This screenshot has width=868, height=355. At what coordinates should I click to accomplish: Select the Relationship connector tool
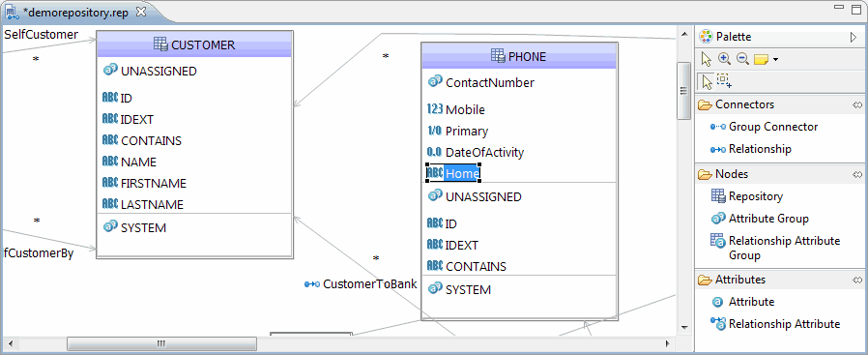point(751,149)
